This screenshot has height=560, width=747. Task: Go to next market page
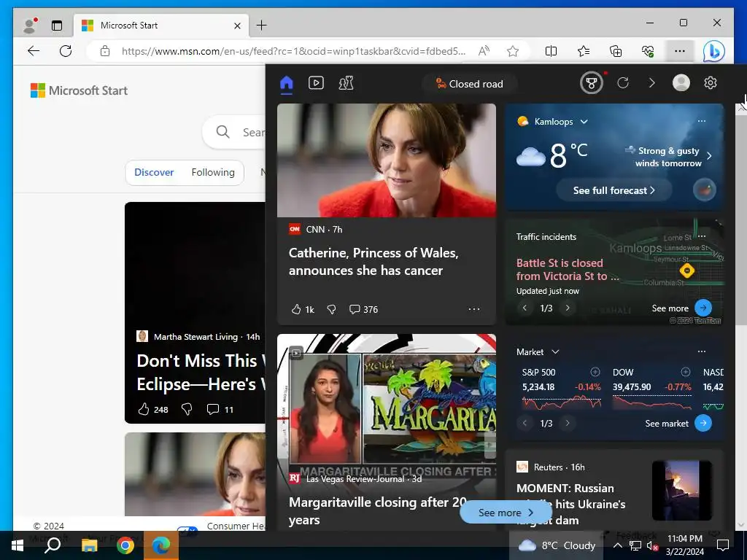568,423
